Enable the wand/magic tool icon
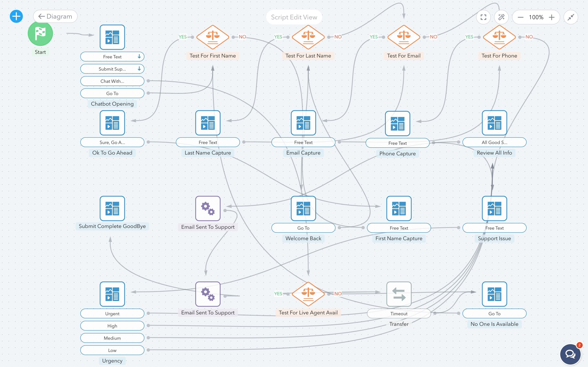 (501, 17)
